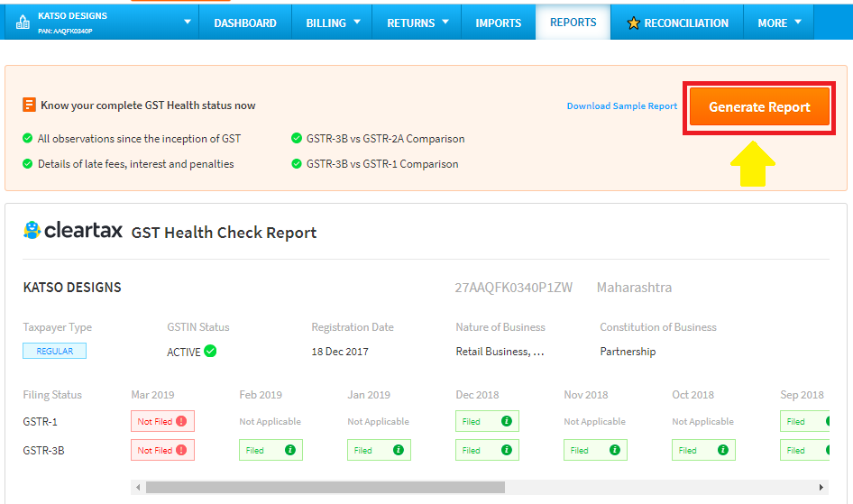Click warning icon in Mar 2019 GSTR-3B Not Filed
The height and width of the screenshot is (504, 853).
[x=181, y=450]
